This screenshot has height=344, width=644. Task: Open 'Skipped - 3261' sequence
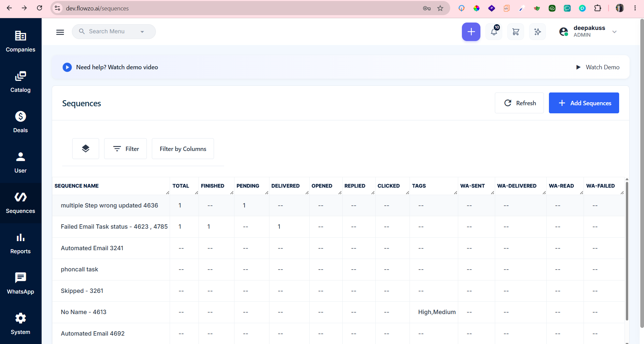[82, 291]
